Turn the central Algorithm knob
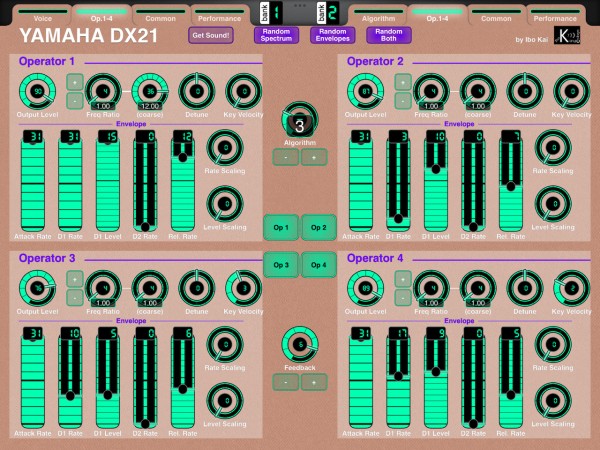 [300, 120]
